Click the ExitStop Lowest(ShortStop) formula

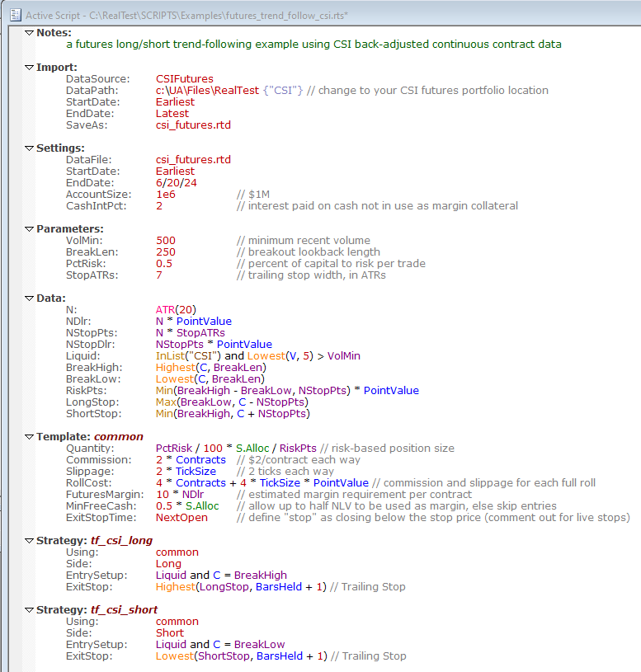click(242, 656)
